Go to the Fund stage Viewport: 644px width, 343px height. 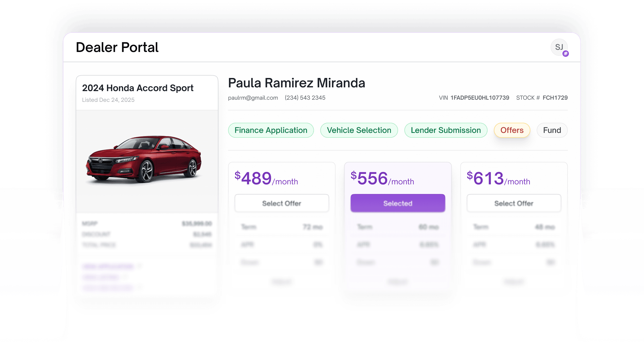click(552, 130)
